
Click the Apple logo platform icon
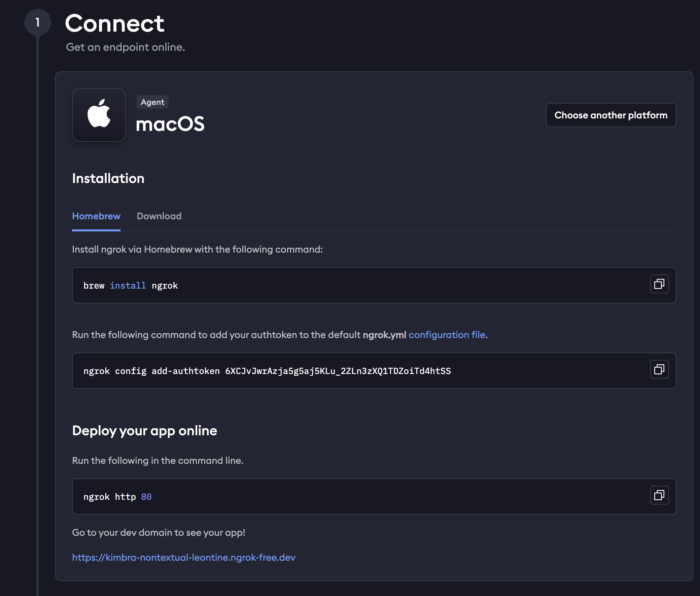tap(99, 115)
